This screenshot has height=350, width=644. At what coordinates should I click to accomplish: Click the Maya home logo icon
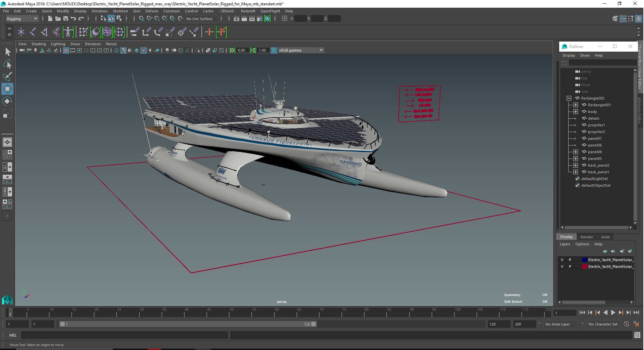point(7,299)
